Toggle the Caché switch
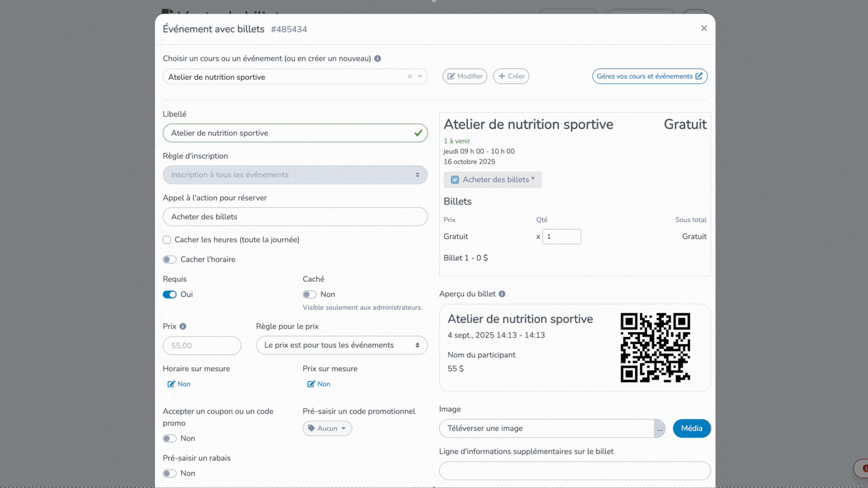Image resolution: width=868 pixels, height=488 pixels. click(310, 295)
